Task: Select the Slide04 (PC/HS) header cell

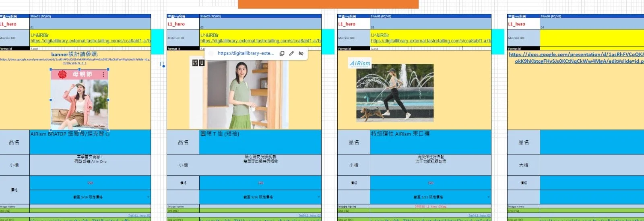Action: [592, 16]
